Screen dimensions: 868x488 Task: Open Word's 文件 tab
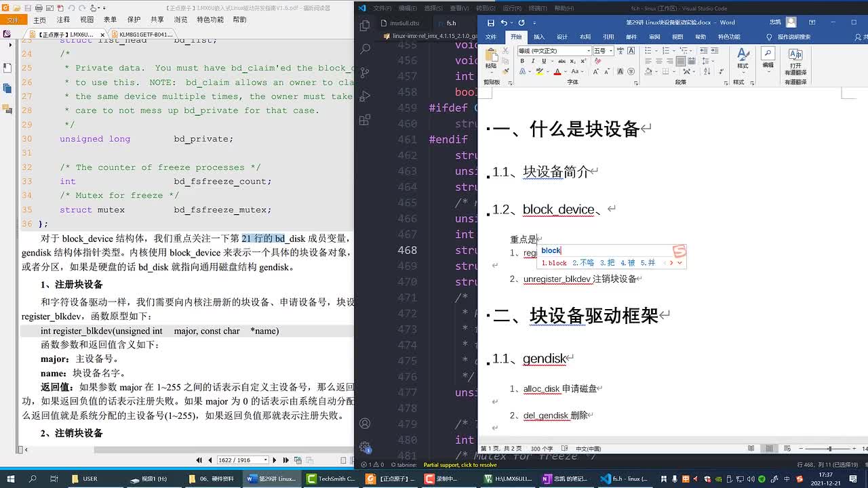coord(490,37)
